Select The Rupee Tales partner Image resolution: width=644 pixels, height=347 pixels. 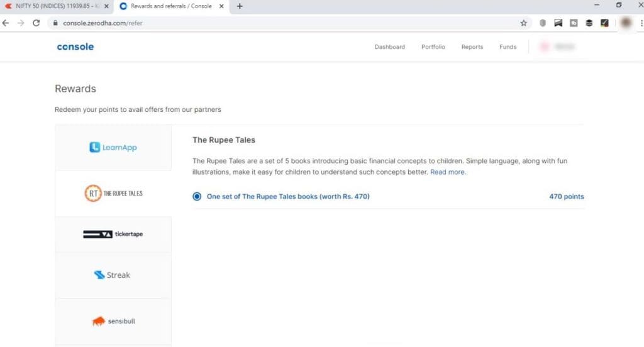[x=113, y=194]
